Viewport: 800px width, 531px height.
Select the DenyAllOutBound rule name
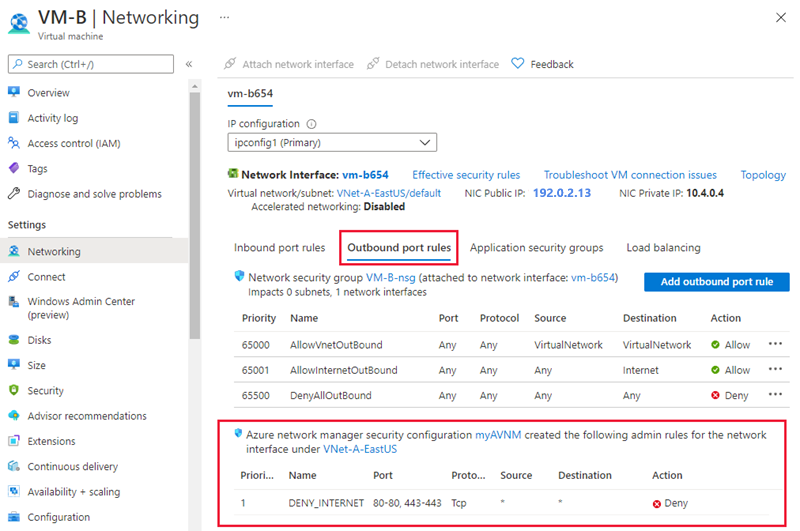pos(331,395)
